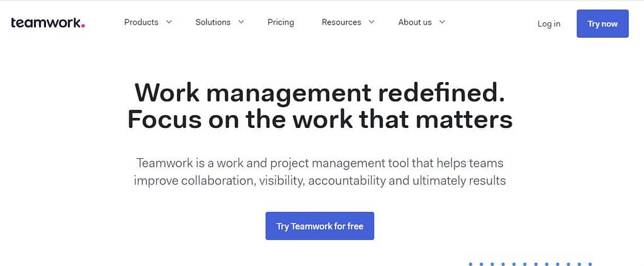Expand the Solutions chevron arrow
This screenshot has height=266, width=644.
click(241, 22)
